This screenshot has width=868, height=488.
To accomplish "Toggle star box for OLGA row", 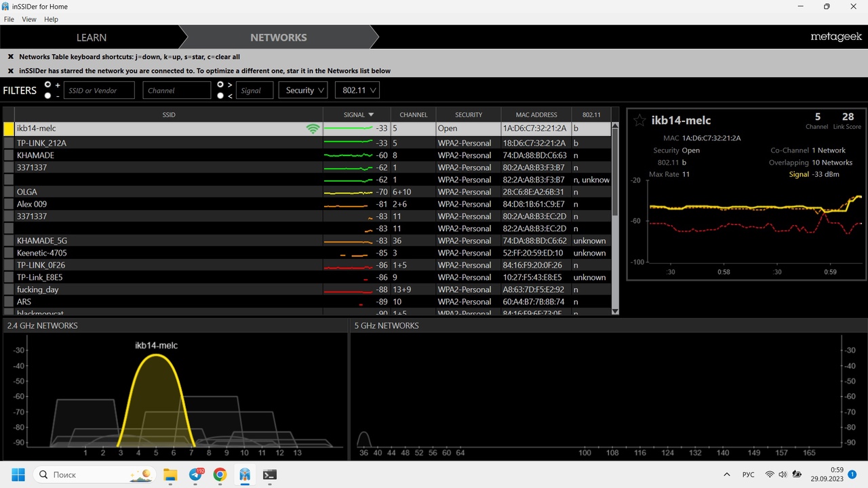I will click(9, 192).
